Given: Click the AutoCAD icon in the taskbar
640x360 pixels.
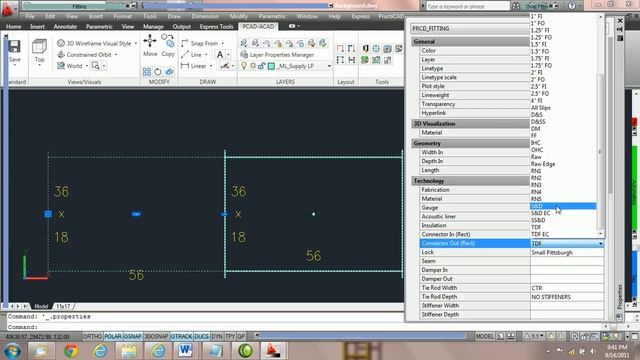Looking at the screenshot, I should (x=273, y=351).
